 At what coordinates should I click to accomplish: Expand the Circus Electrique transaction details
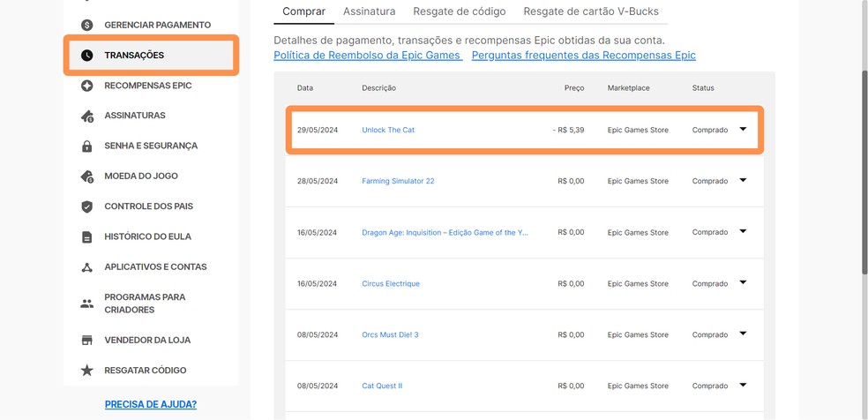pyautogui.click(x=743, y=283)
